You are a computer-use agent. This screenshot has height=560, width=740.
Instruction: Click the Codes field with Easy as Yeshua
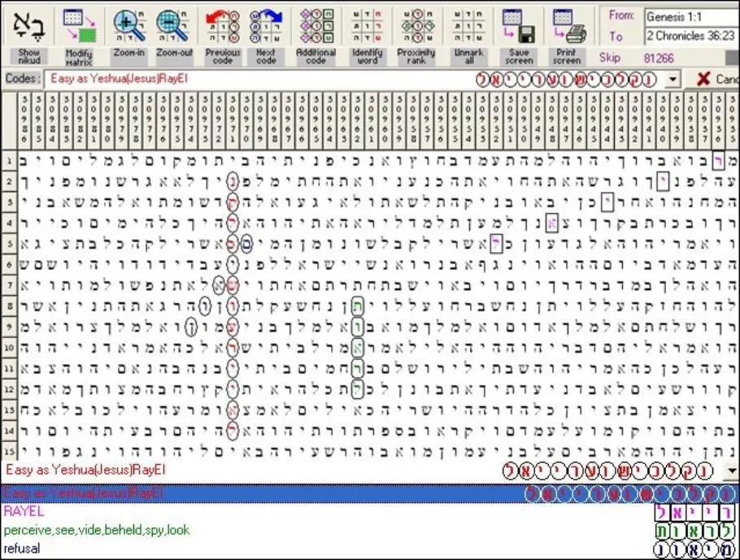click(x=354, y=79)
